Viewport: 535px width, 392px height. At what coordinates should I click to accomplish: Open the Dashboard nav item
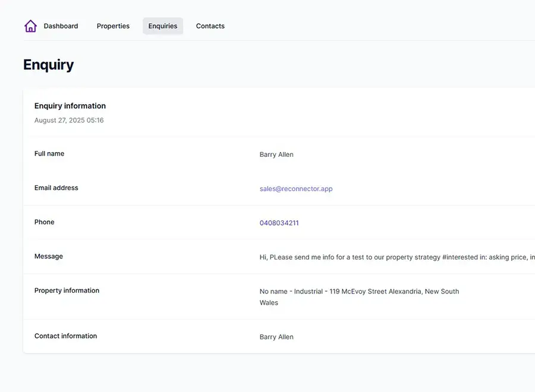(x=61, y=26)
